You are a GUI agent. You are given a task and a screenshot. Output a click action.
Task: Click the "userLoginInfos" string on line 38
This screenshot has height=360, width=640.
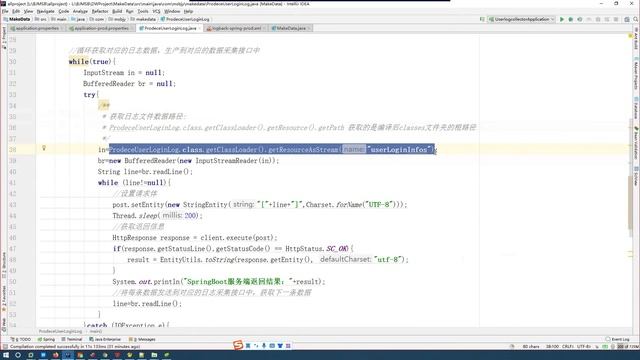(400, 149)
